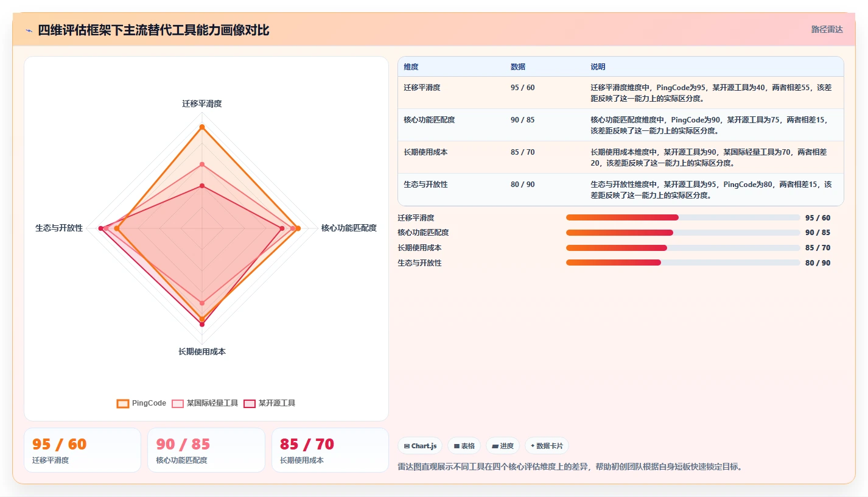Select the 维度 table column header
Viewport: 868px width, 497px height.
(x=411, y=67)
